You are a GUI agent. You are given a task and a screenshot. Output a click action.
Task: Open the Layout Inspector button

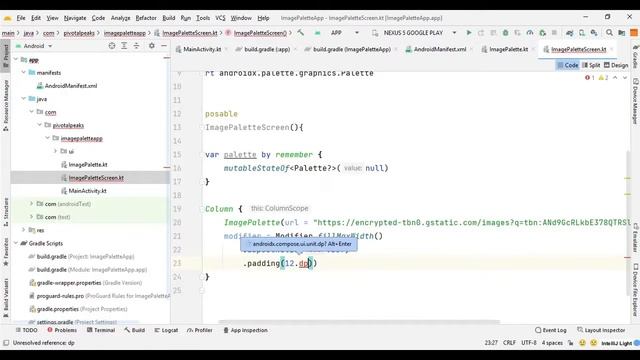tap(601, 330)
